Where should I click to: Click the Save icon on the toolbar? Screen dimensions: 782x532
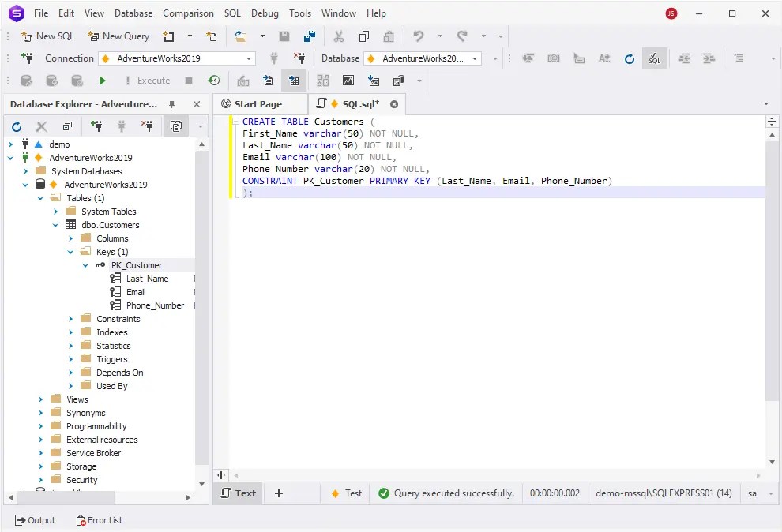284,36
